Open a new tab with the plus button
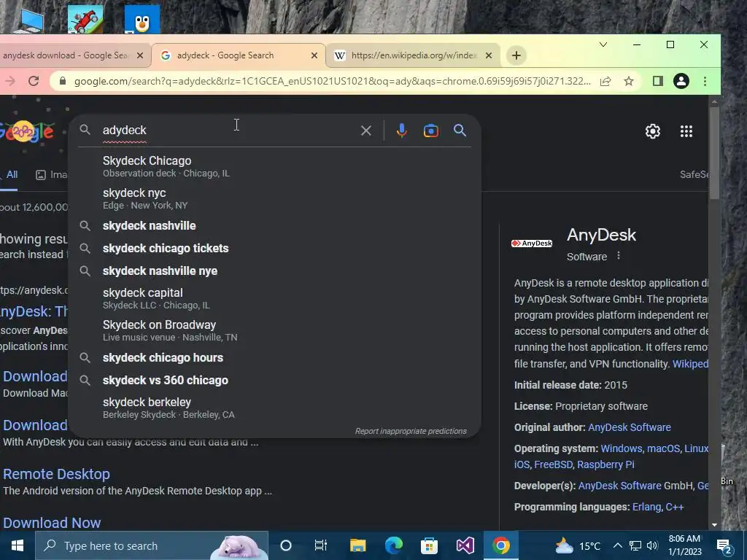 [516, 55]
